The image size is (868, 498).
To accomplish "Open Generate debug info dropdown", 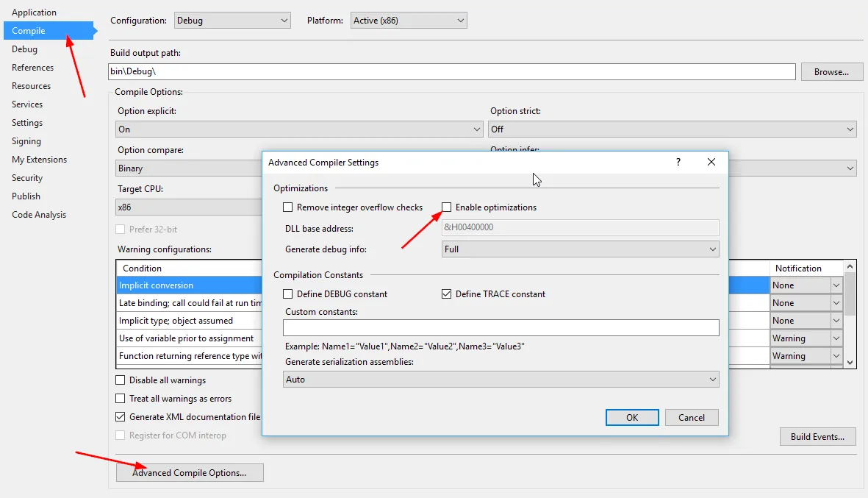I will (580, 249).
